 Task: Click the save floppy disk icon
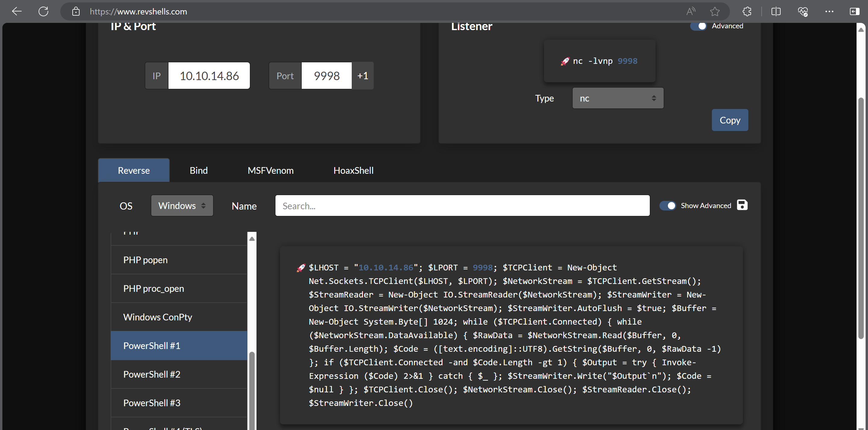pos(742,205)
